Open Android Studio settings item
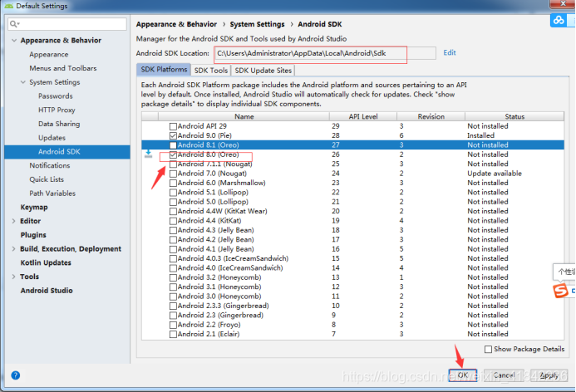 [x=47, y=291]
